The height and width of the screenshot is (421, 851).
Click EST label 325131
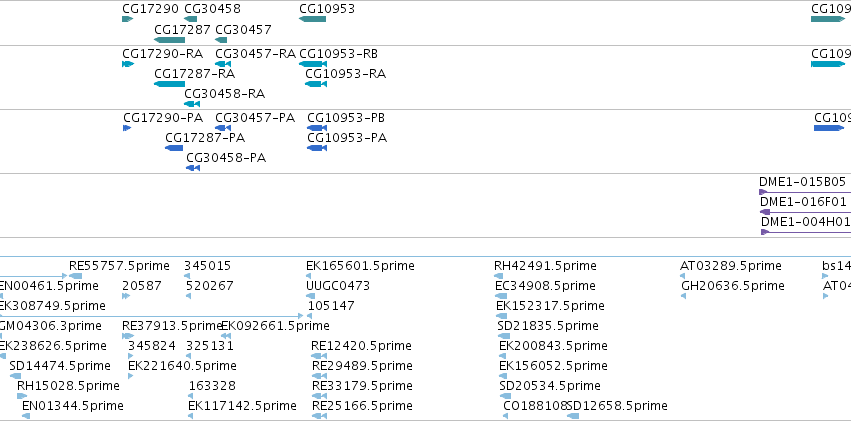tap(210, 346)
